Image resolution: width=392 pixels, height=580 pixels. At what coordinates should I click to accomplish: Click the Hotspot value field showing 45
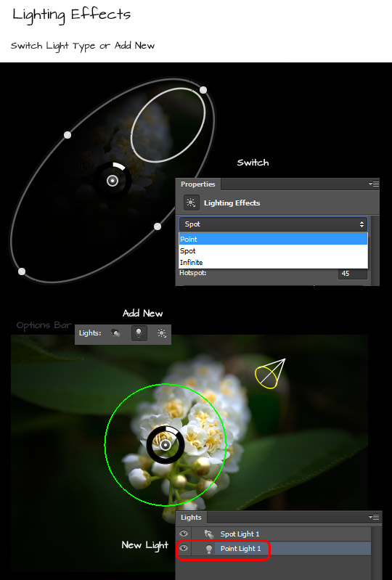(352, 274)
